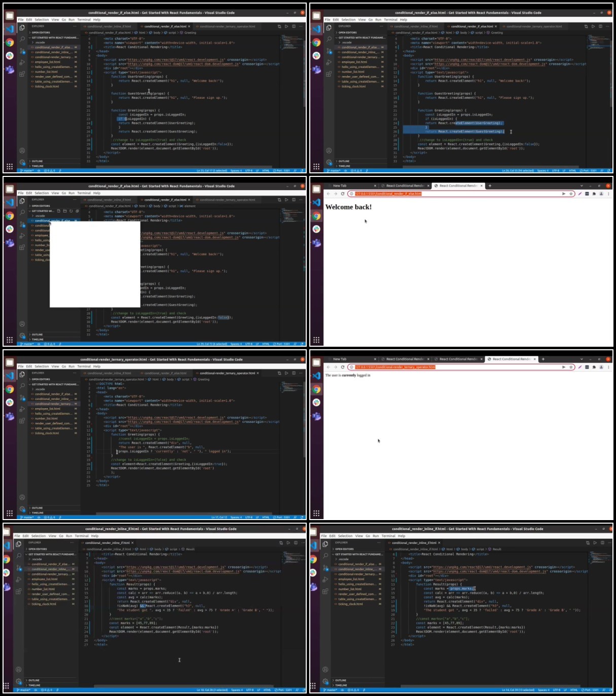
Task: Collapse GET STARTED WITH REACT folder in ternary_operator VS Code
Action: [x=53, y=384]
